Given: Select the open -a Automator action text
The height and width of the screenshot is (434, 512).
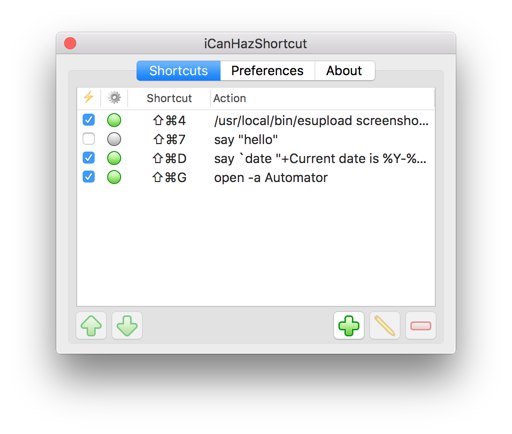Looking at the screenshot, I should 271,178.
